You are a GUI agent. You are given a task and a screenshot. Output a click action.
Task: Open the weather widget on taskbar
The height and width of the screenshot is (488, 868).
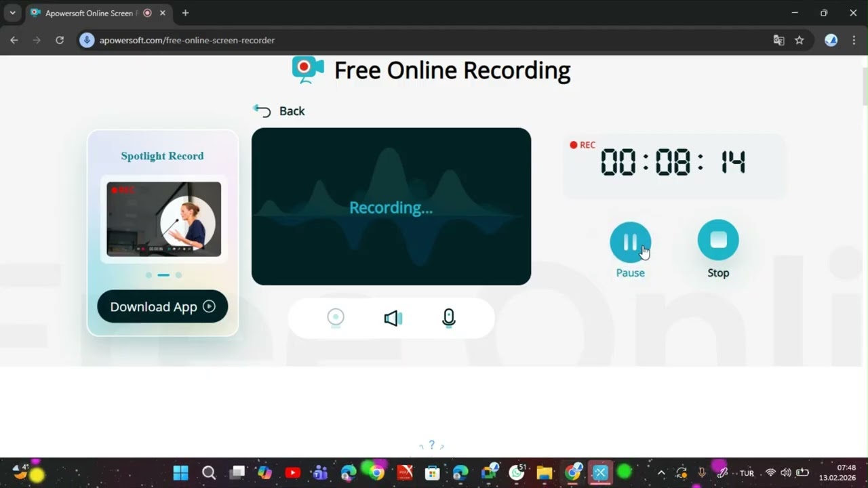(x=22, y=472)
